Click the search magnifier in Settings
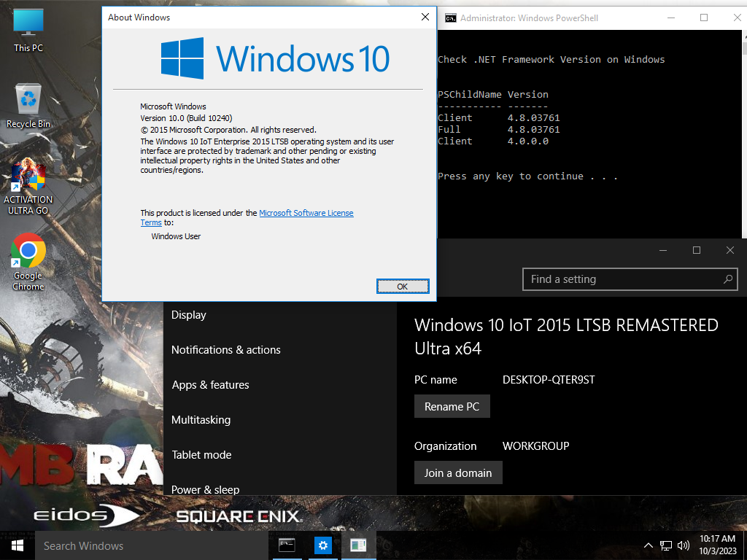 (x=728, y=279)
